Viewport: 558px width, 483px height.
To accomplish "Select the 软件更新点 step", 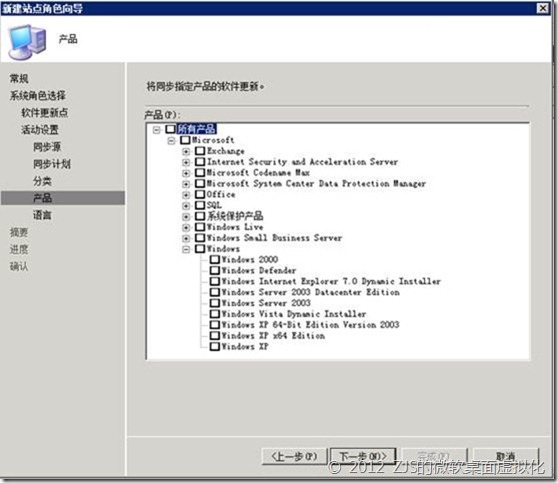I will point(44,113).
